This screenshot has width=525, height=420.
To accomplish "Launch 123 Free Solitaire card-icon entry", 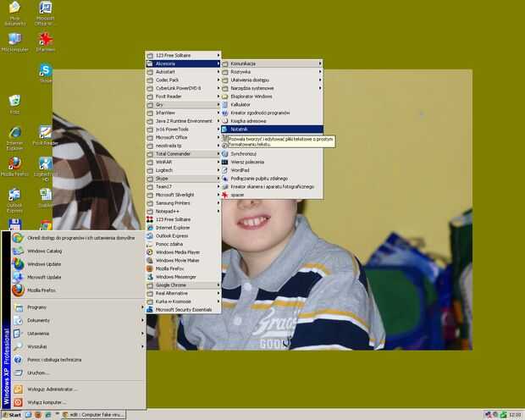I will 184,219.
